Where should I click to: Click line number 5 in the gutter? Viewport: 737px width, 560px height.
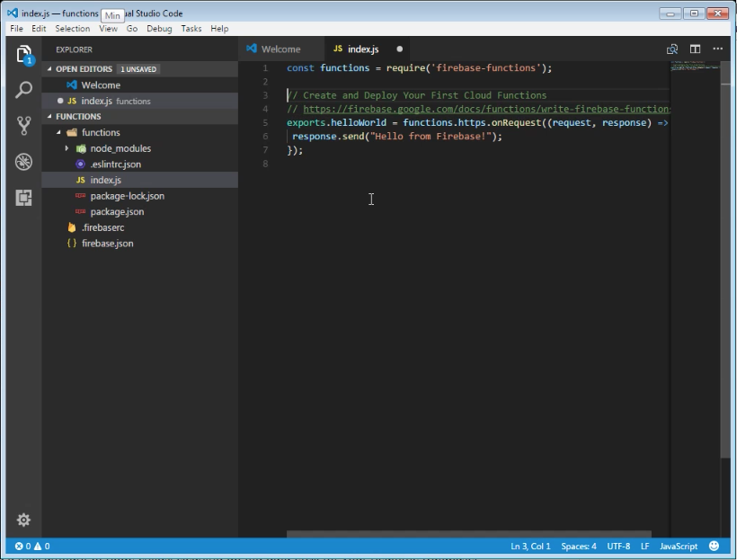coord(265,123)
